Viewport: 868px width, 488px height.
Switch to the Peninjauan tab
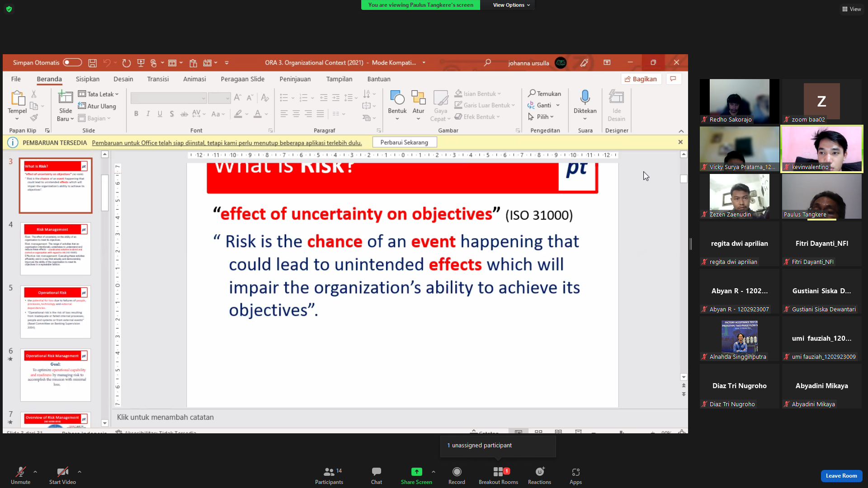[295, 79]
